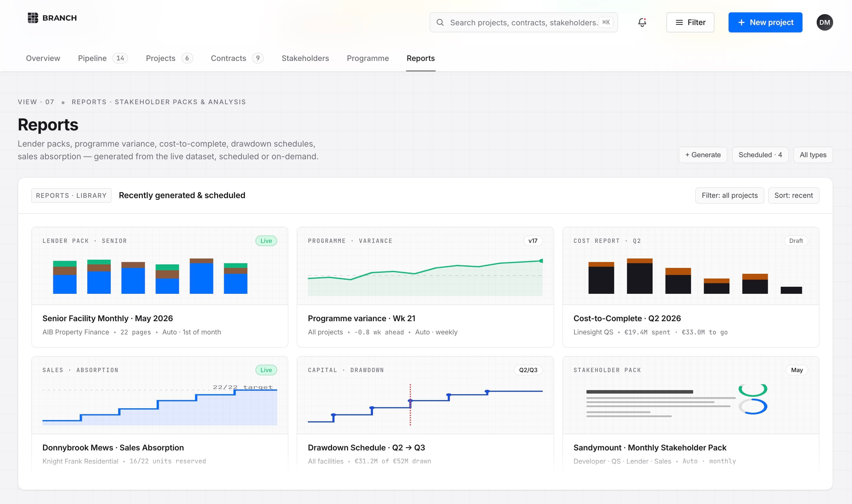
Task: Click the Live badge on Lender Pack
Action: 266,241
